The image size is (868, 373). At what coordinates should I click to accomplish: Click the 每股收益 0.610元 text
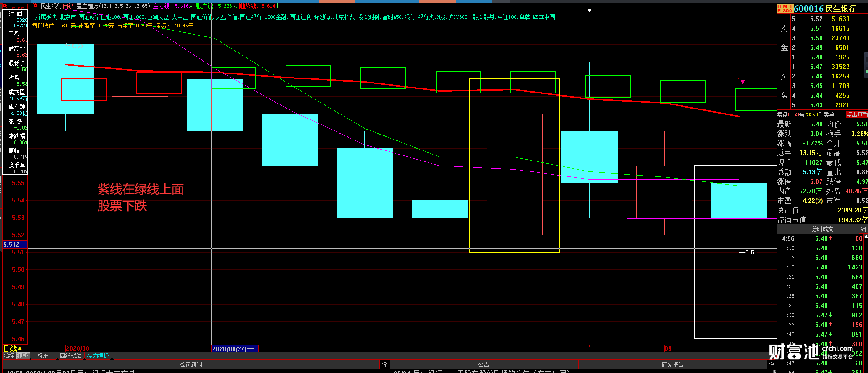click(x=54, y=26)
